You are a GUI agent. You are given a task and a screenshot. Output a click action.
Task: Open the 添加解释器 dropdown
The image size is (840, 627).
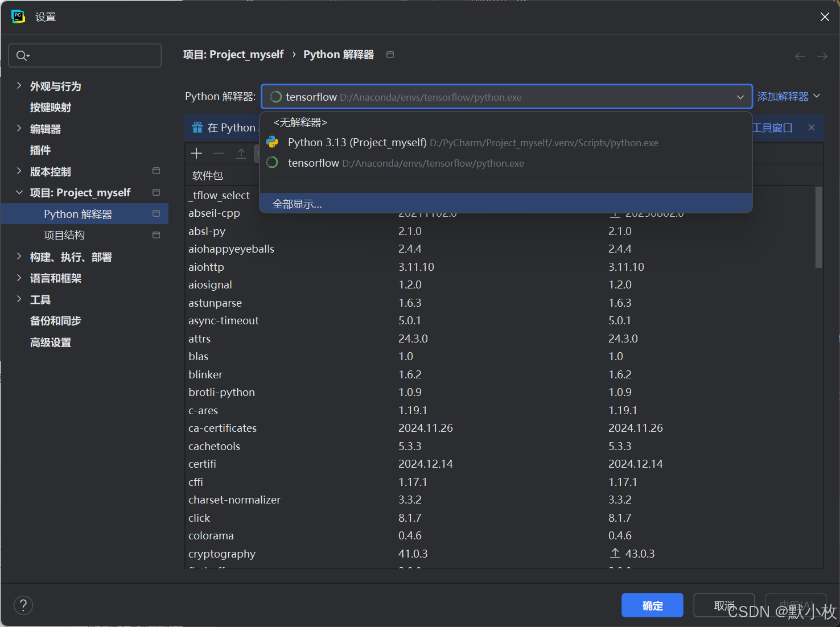789,97
